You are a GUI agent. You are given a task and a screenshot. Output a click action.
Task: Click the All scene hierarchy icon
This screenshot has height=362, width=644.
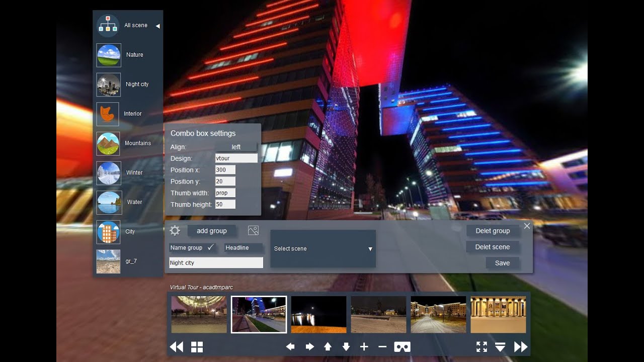(x=108, y=25)
